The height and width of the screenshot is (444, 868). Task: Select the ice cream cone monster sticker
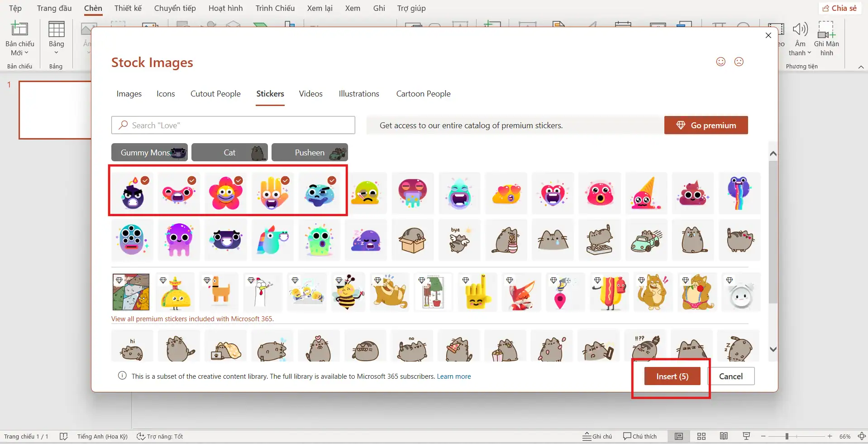click(646, 193)
